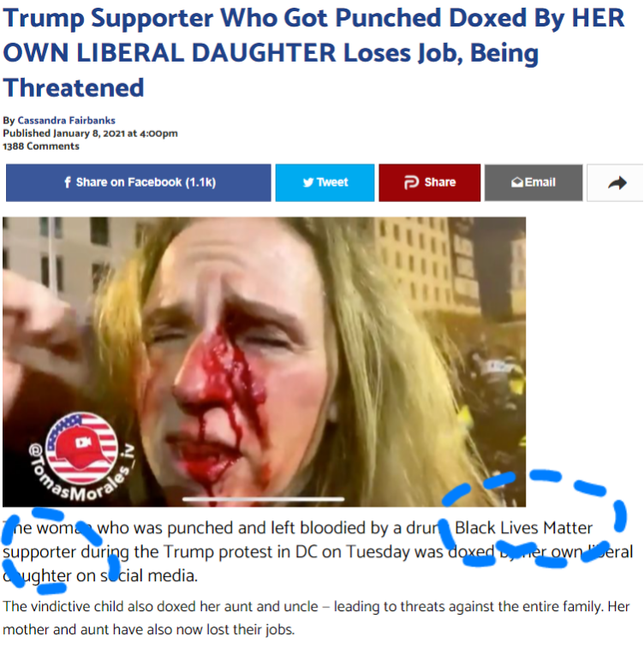Click the Share on Facebook button
Screen dimensions: 644x648
(139, 182)
